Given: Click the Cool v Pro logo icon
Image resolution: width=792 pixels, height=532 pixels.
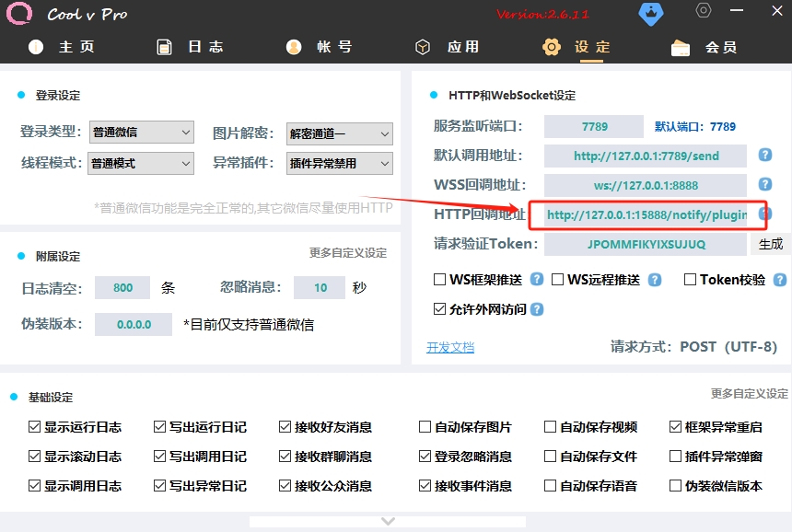Looking at the screenshot, I should (18, 14).
